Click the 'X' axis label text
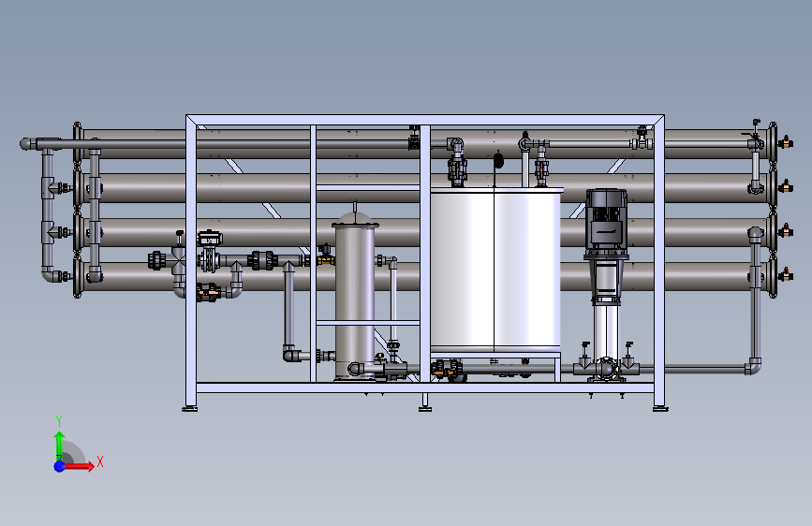Viewport: 812px width, 526px height. [x=100, y=461]
